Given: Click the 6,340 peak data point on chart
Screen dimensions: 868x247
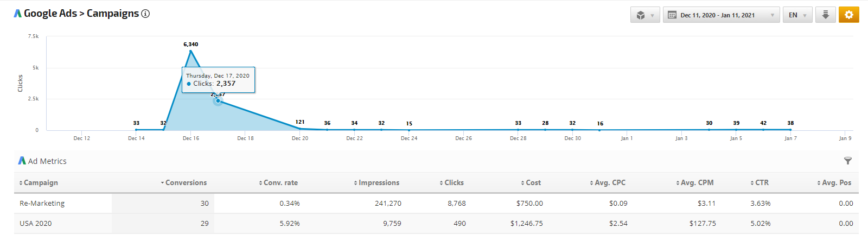Looking at the screenshot, I should [x=191, y=51].
